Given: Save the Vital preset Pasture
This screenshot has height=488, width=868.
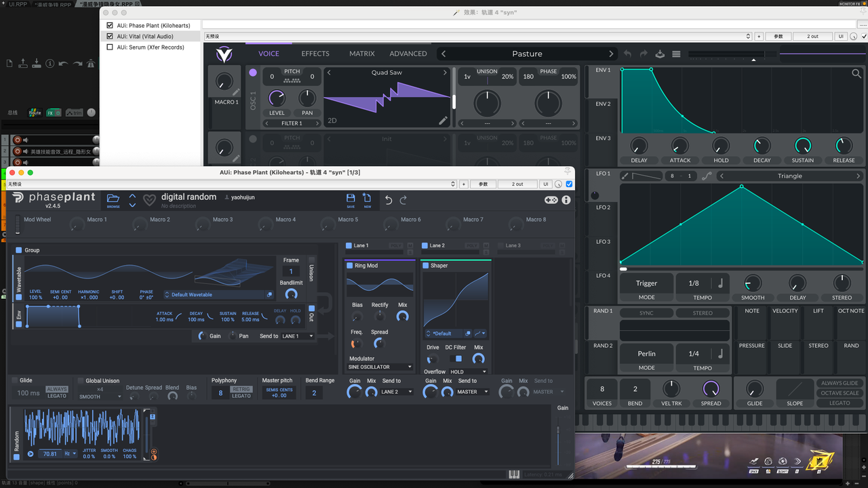Looking at the screenshot, I should (660, 54).
